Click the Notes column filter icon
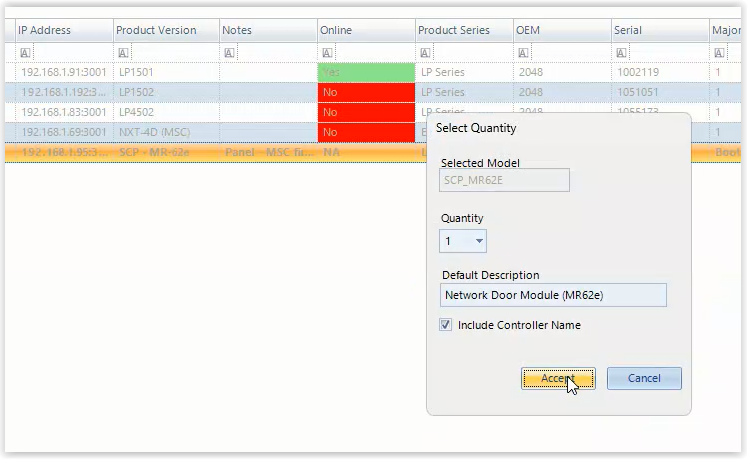 point(229,52)
